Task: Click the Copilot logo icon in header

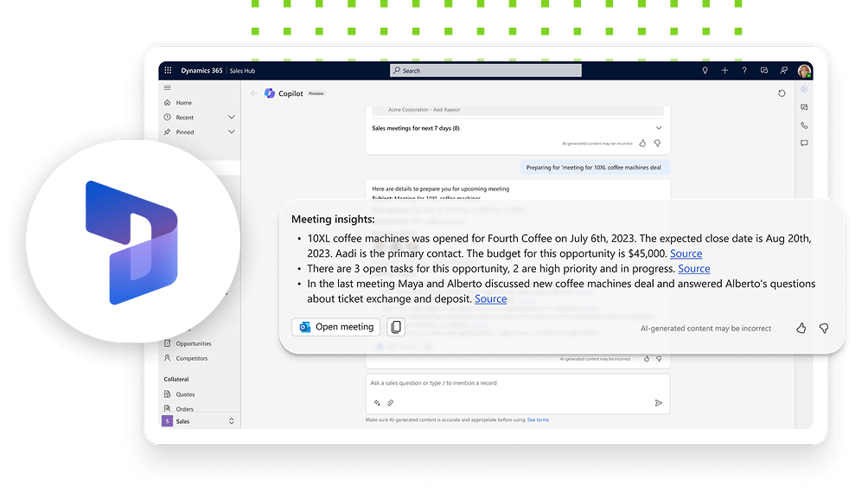Action: click(270, 93)
